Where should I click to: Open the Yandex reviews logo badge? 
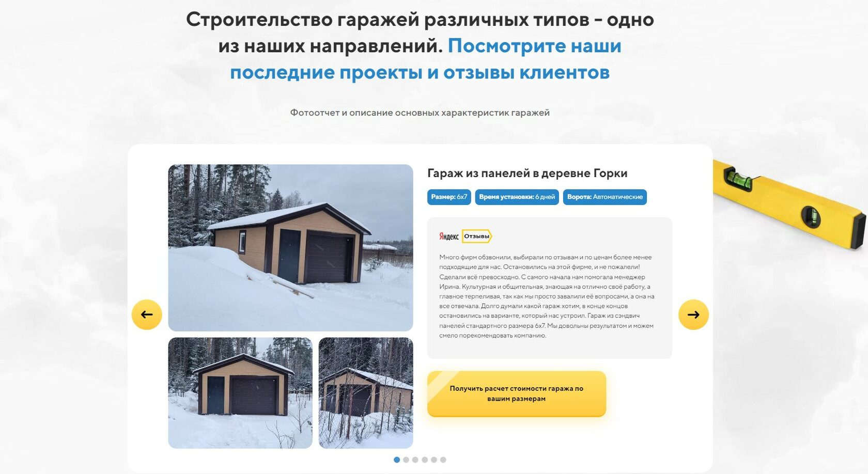point(466,236)
